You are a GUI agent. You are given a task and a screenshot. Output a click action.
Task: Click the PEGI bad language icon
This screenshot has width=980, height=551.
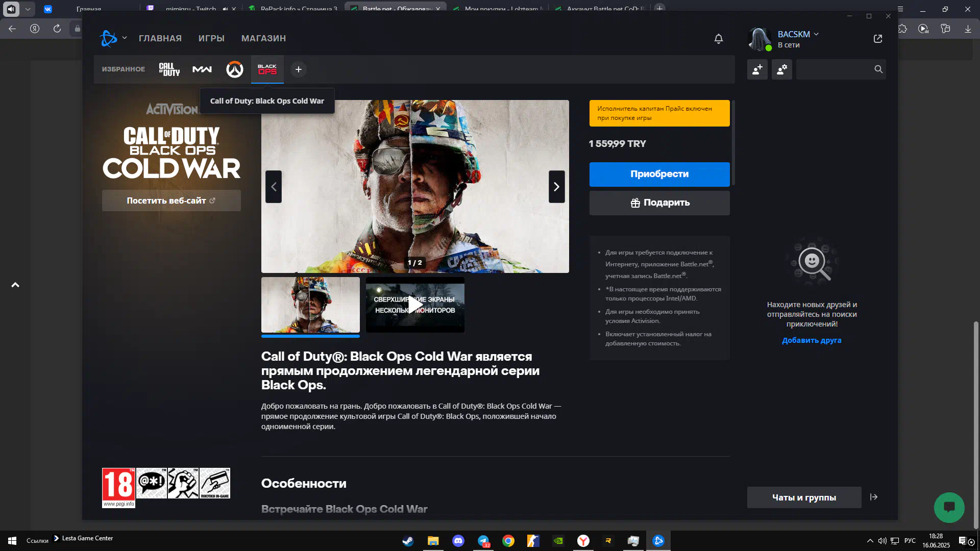[x=152, y=483]
